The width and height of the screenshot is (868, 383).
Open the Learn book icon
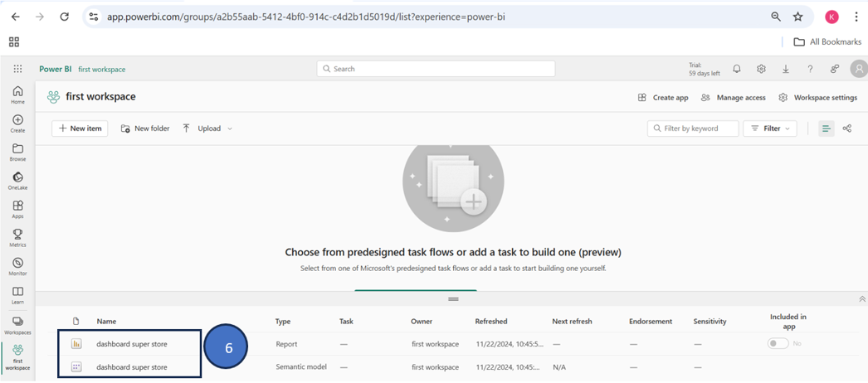17,295
